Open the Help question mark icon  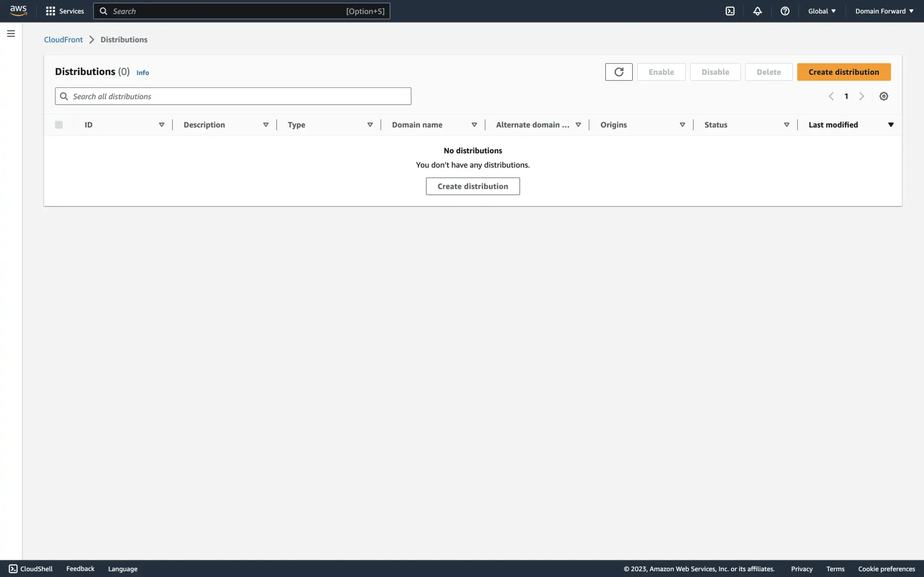tap(785, 11)
